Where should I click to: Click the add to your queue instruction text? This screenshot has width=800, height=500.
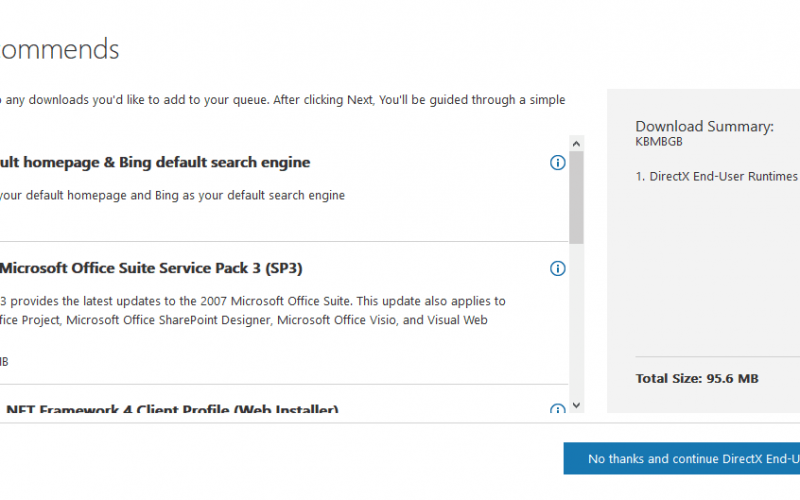pyautogui.click(x=283, y=99)
